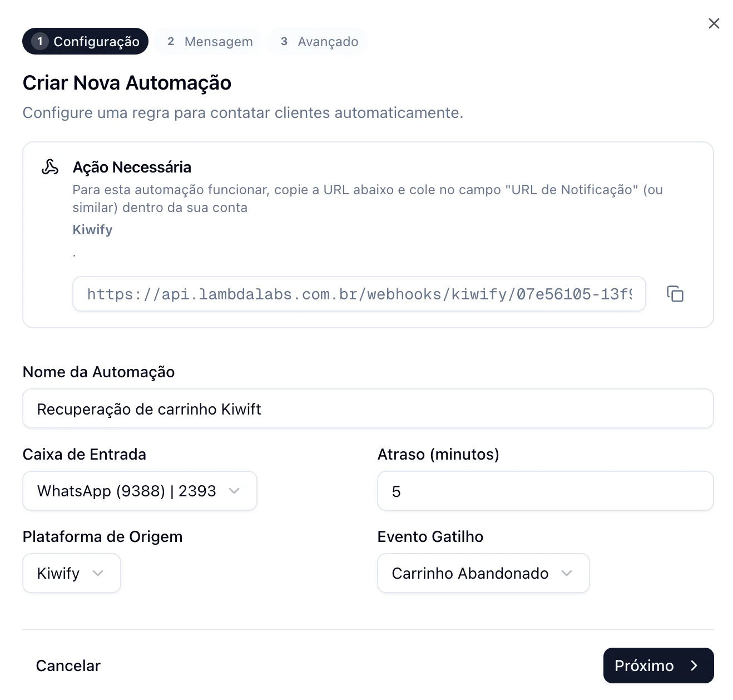The height and width of the screenshot is (700, 733).
Task: Click the step 3 number badge
Action: pyautogui.click(x=284, y=41)
